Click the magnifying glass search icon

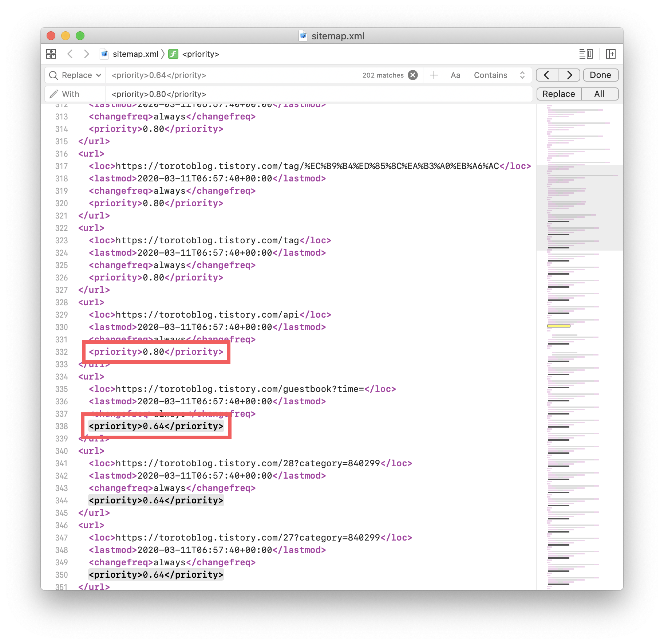point(54,75)
